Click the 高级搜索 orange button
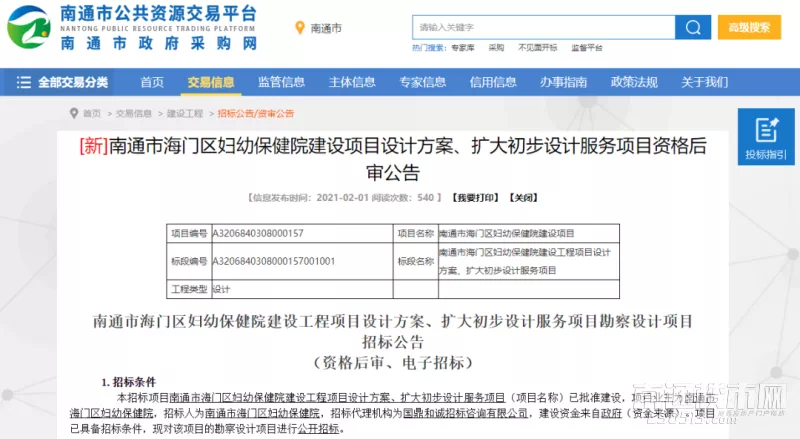The width and height of the screenshot is (800, 439). pos(749,27)
